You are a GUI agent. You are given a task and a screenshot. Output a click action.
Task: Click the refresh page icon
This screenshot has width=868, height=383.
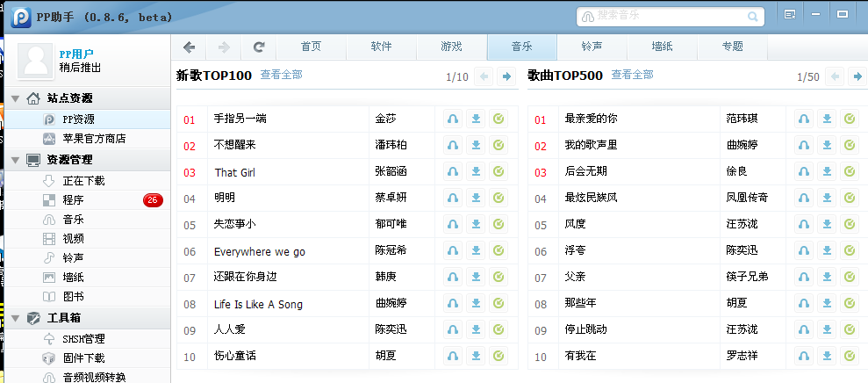259,47
